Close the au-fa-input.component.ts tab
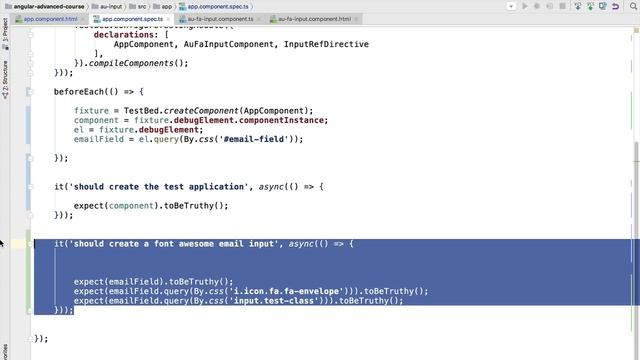 258,19
